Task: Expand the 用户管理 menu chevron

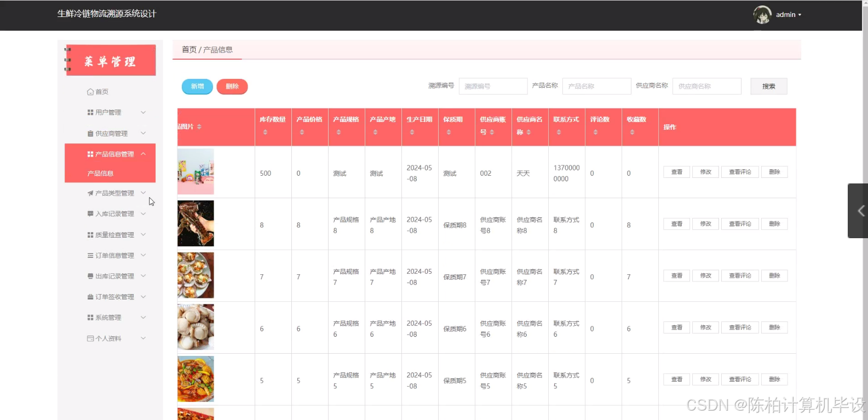Action: (x=143, y=112)
